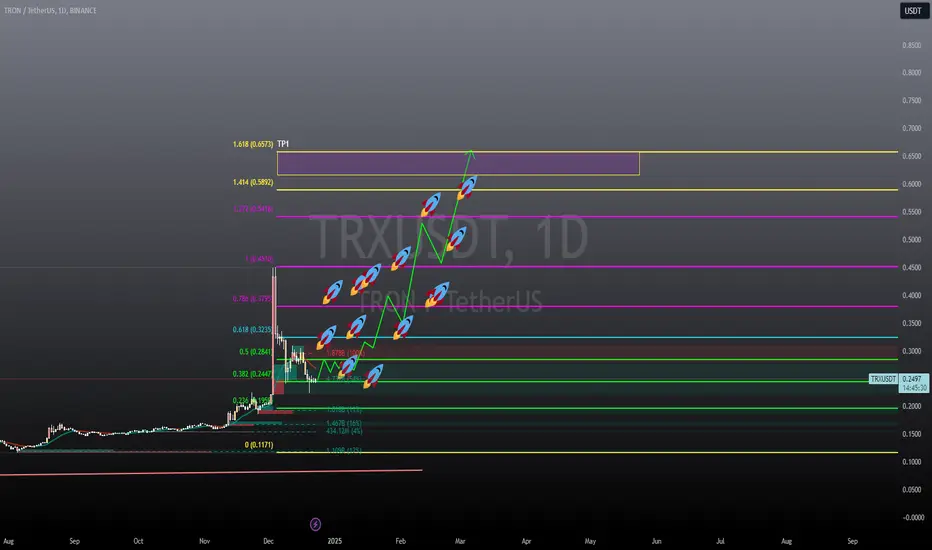Click 0.2000 on the price axis

coord(911,406)
